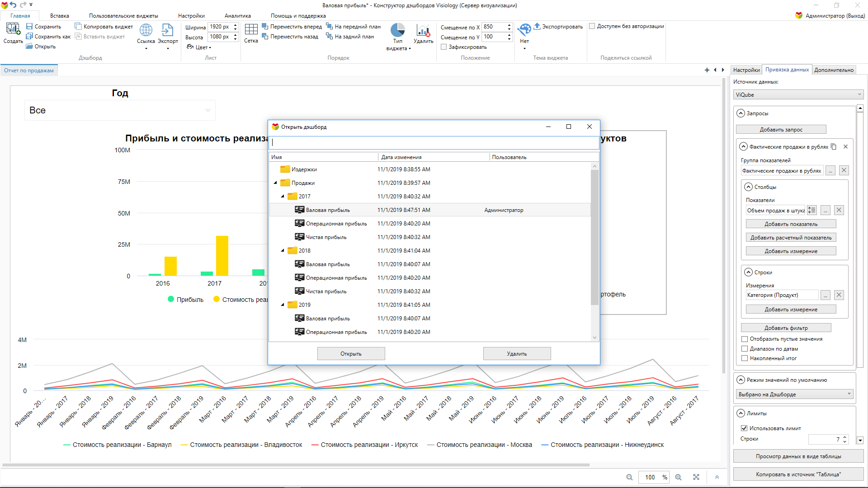Image resolution: width=868 pixels, height=488 pixels.
Task: Click the Удалить widget icon
Action: pos(423,30)
